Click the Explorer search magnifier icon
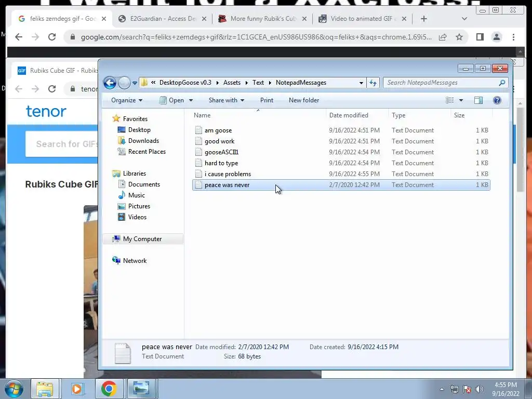Image resolution: width=532 pixels, height=399 pixels. tap(502, 83)
